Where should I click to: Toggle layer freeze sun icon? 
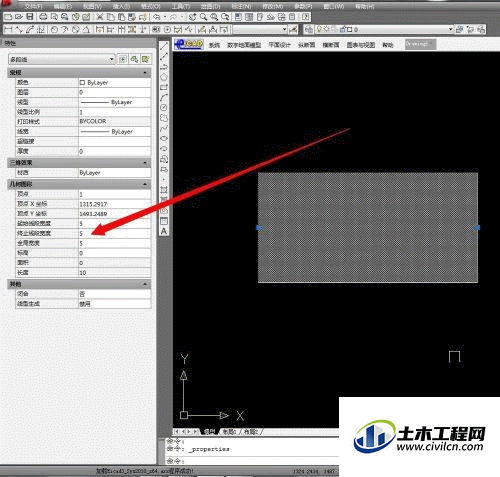(327, 29)
